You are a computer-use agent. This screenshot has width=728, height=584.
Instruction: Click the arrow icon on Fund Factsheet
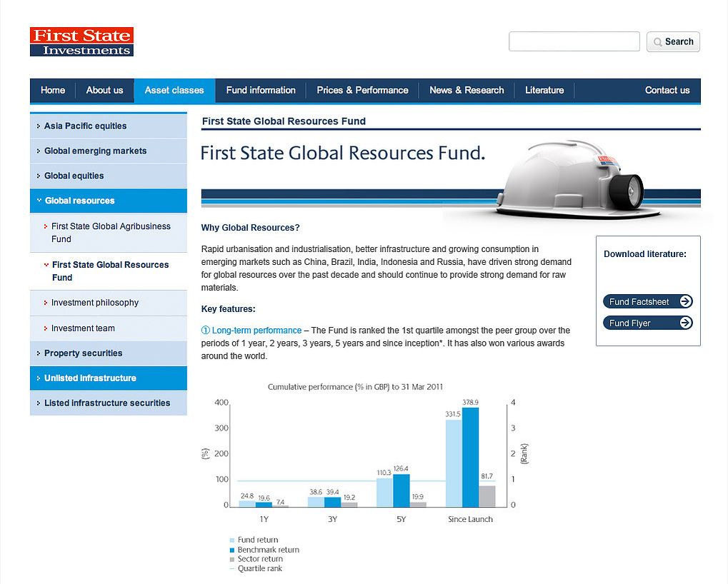click(685, 301)
